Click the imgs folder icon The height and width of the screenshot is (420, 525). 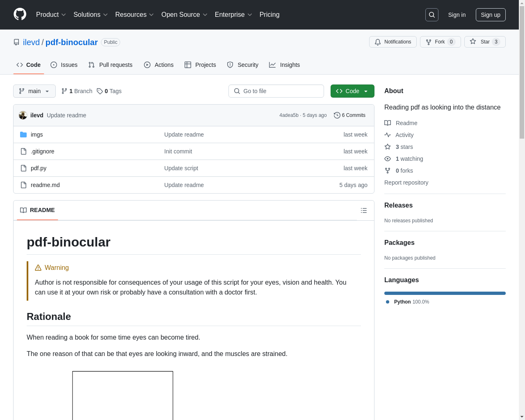point(23,135)
